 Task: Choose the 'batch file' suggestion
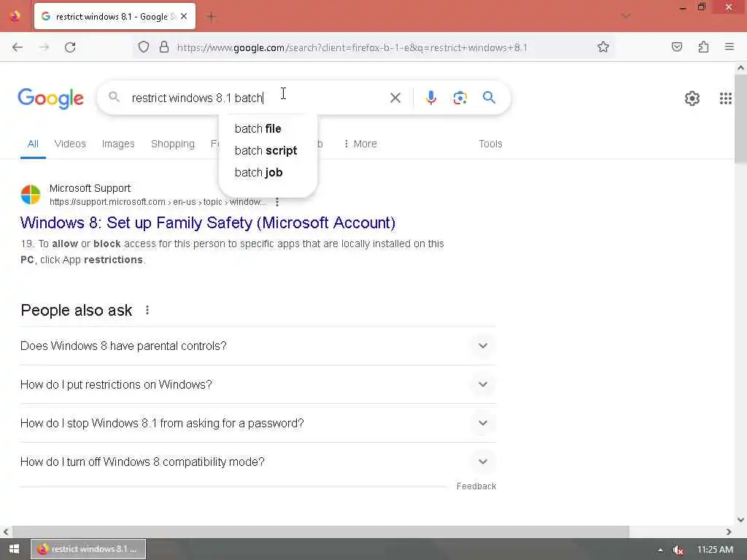coord(258,128)
